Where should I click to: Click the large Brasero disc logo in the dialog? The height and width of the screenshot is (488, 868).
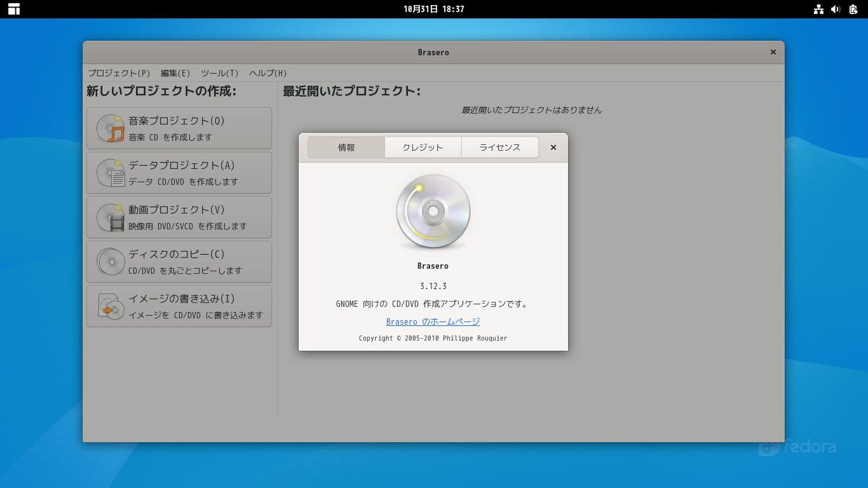tap(433, 212)
